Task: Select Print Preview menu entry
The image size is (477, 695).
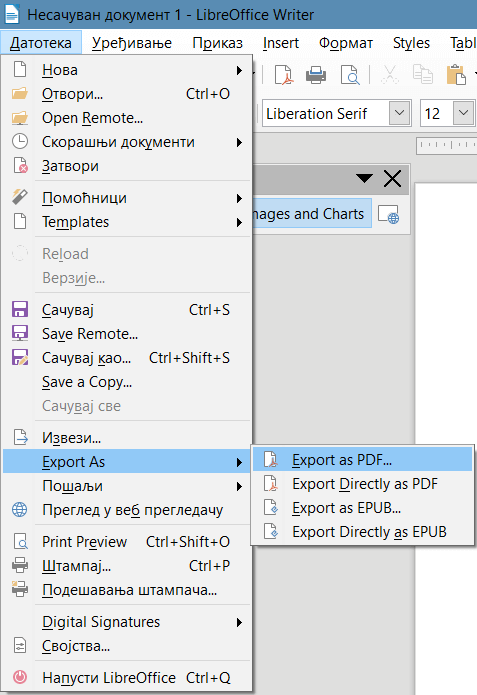Action: pyautogui.click(x=128, y=542)
